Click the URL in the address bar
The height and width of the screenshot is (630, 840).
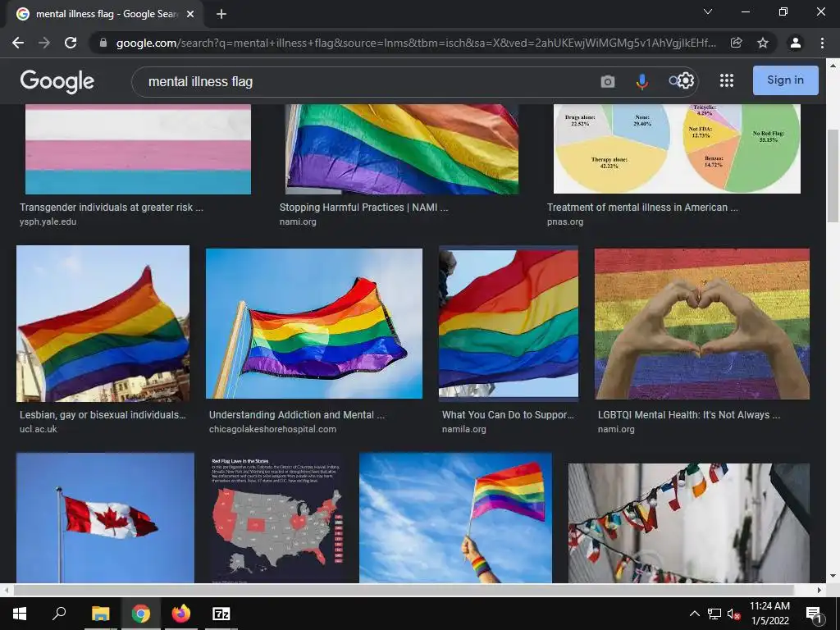(x=416, y=43)
